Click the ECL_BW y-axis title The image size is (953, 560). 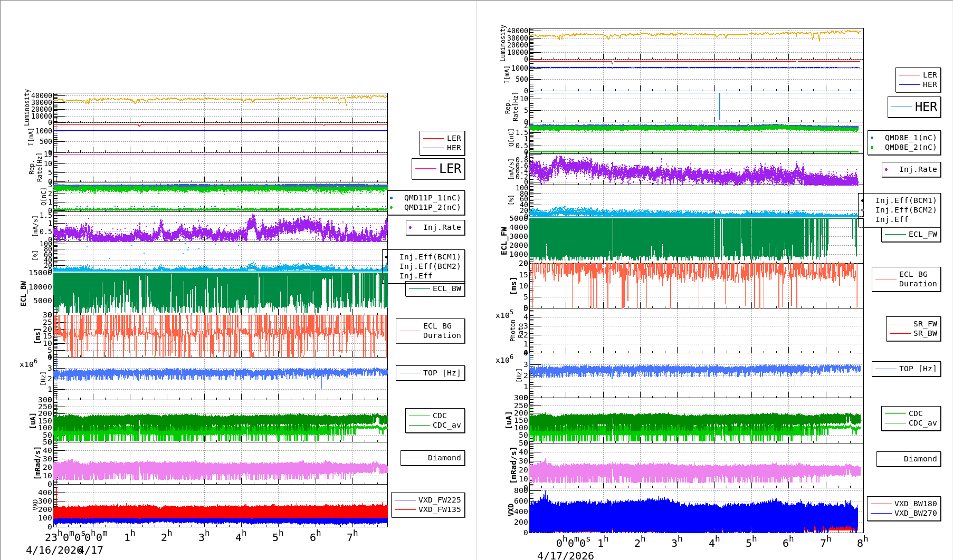(x=23, y=293)
